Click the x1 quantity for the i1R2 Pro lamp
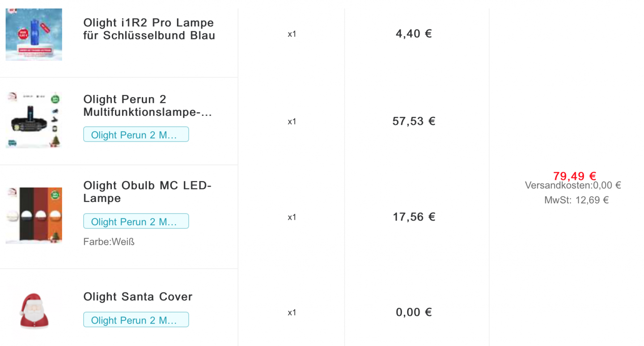The width and height of the screenshot is (644, 346). point(292,34)
